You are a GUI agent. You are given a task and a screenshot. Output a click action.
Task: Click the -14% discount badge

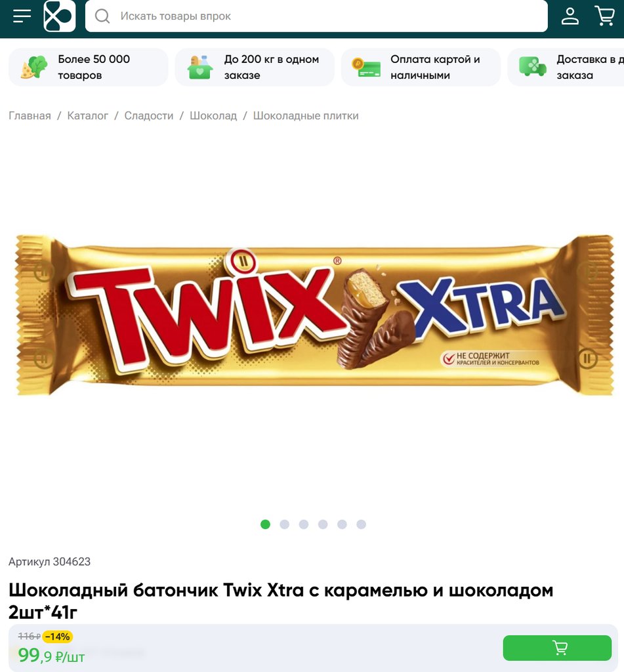[58, 637]
